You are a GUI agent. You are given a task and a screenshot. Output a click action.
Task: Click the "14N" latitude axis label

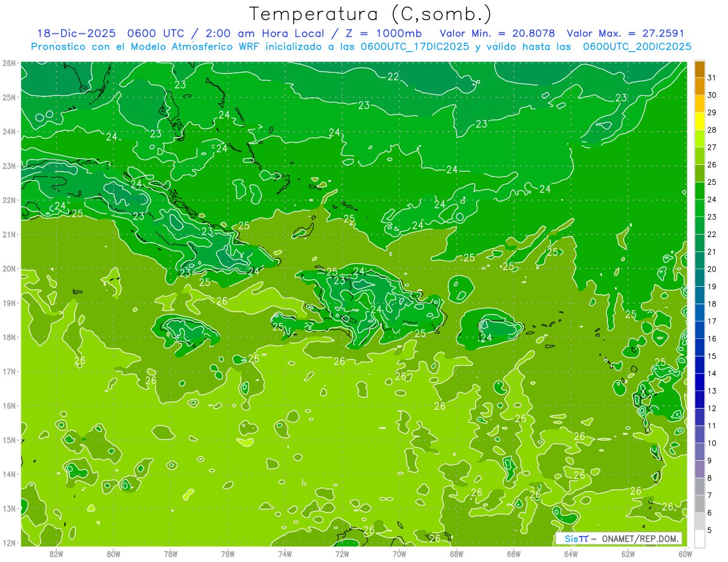point(9,474)
